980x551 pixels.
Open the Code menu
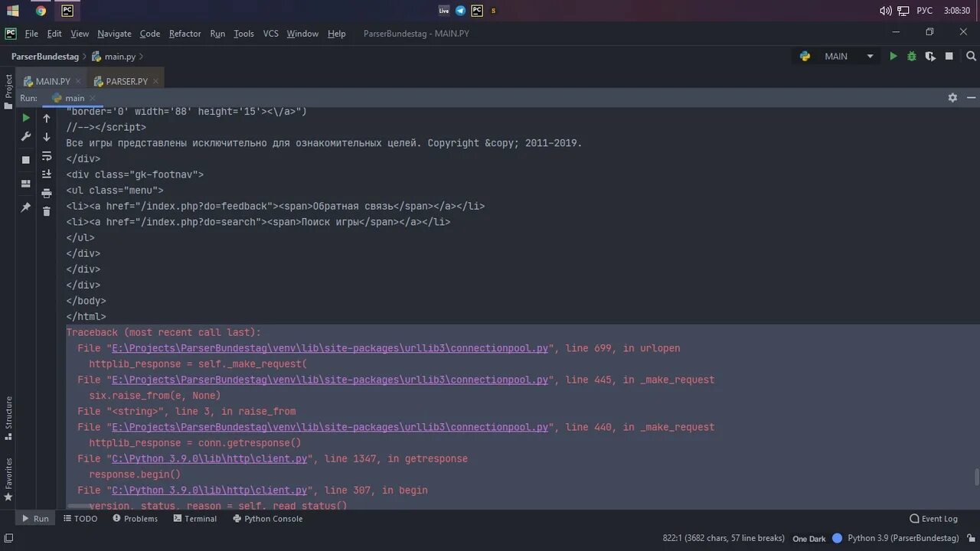click(x=150, y=34)
